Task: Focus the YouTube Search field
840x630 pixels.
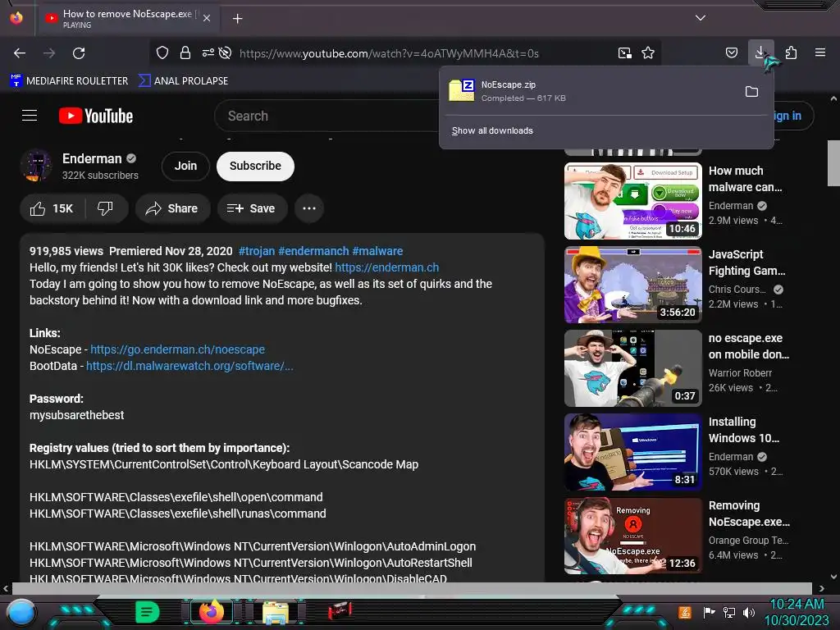Action: click(326, 116)
